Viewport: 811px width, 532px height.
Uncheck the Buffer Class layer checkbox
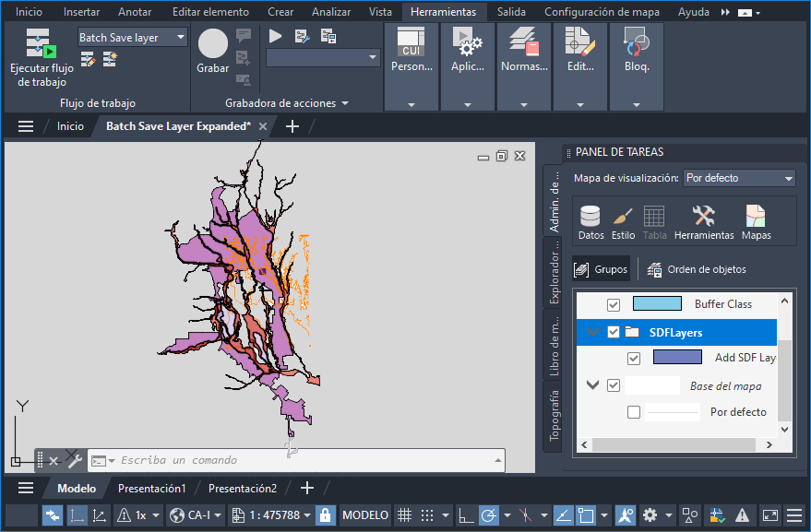[614, 304]
